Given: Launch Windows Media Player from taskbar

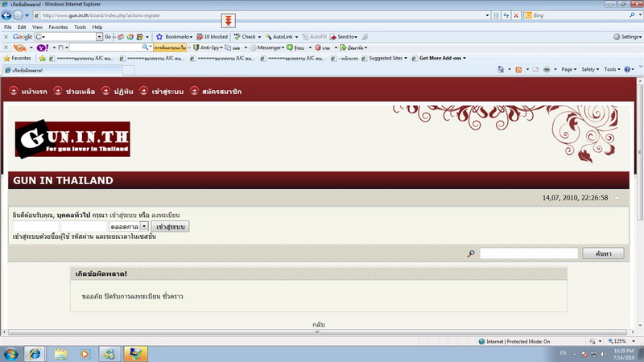Looking at the screenshot, I should pos(85,353).
